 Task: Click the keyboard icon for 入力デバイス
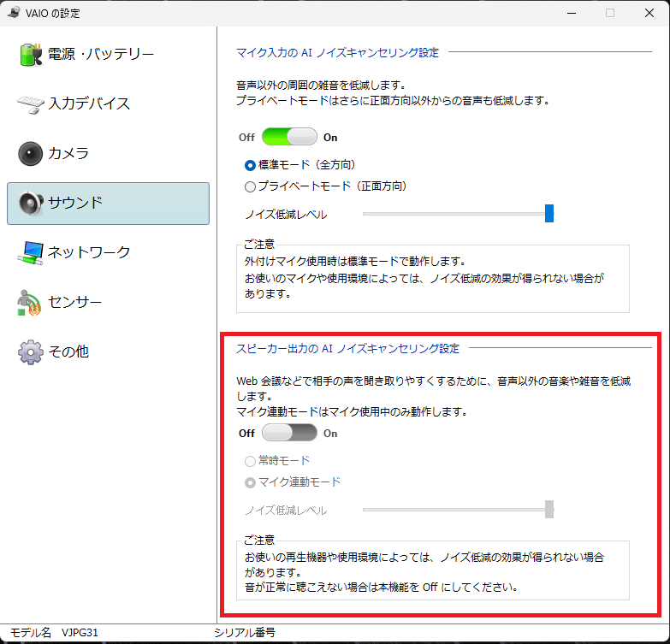pos(30,104)
